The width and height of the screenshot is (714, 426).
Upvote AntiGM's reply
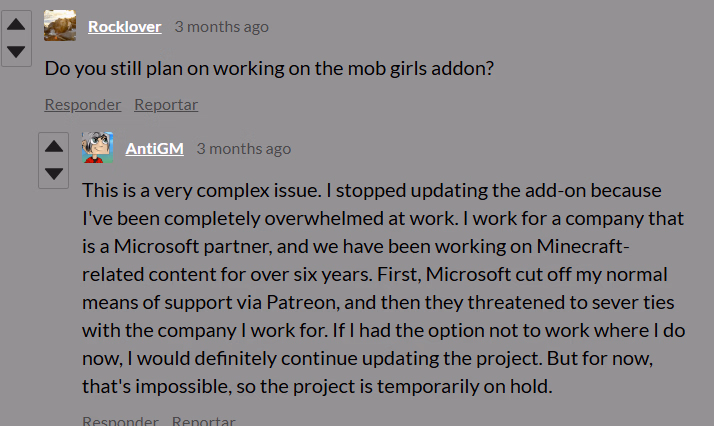point(54,147)
